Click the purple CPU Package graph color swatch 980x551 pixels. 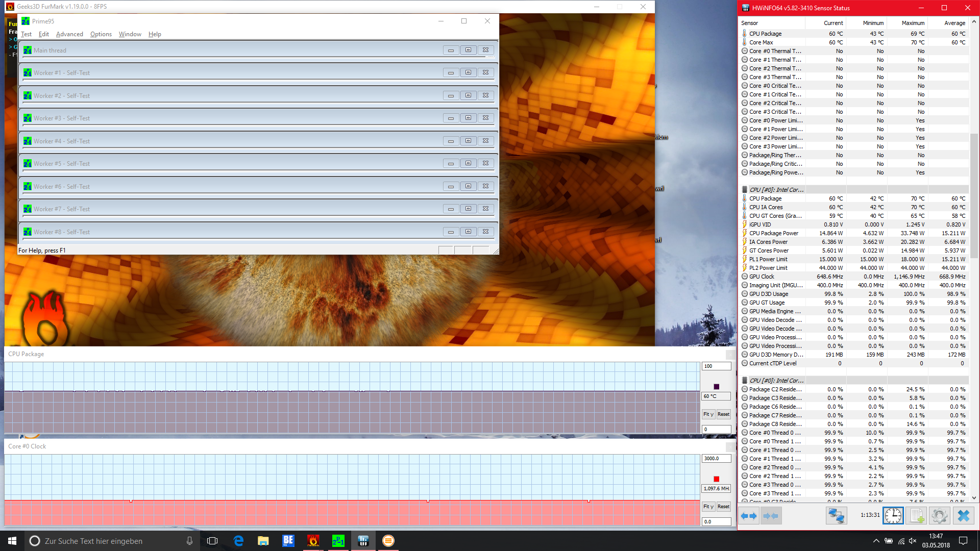click(x=716, y=387)
